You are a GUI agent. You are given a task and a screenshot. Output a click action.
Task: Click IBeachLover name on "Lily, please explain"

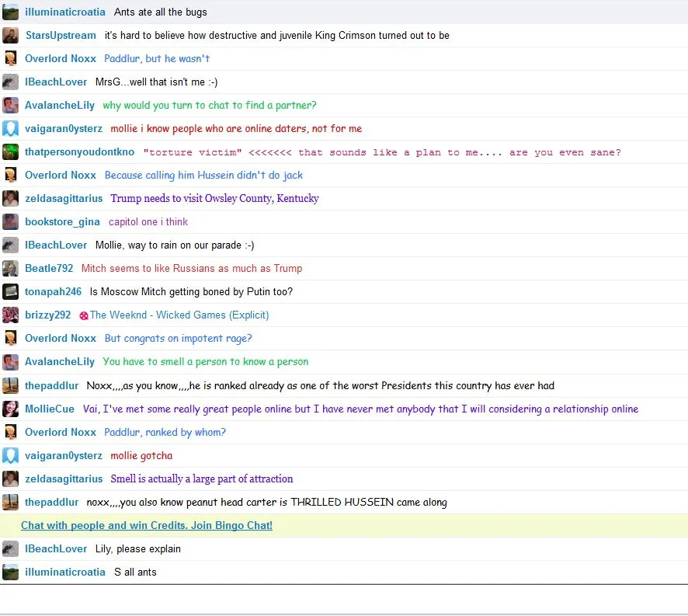click(56, 549)
